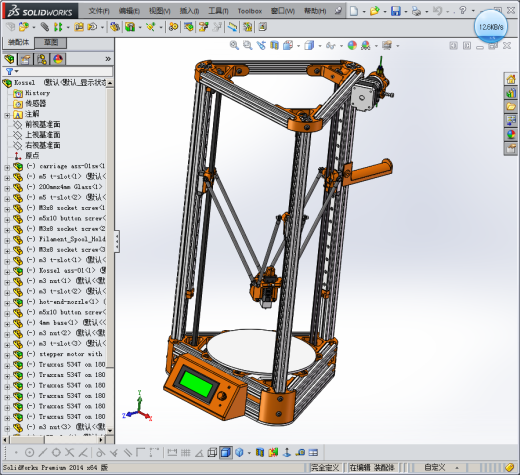The image size is (520, 475).
Task: Switch to the 草图 tab
Action: [51, 42]
